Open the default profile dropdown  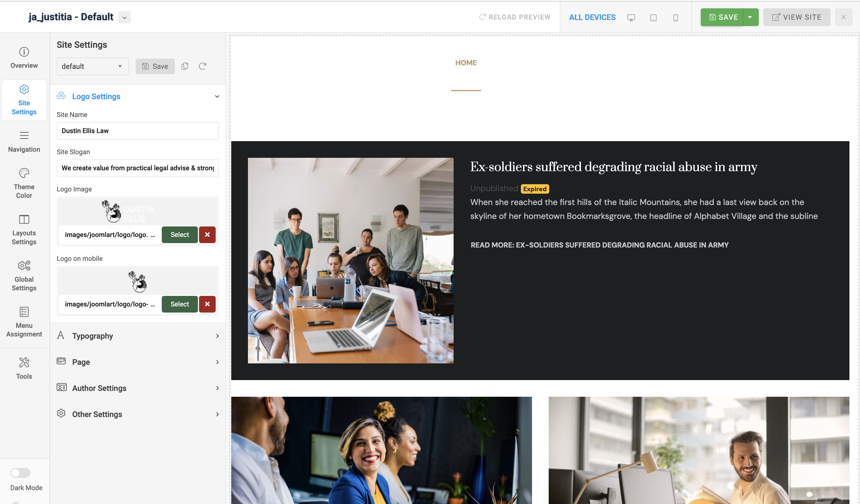(92, 66)
